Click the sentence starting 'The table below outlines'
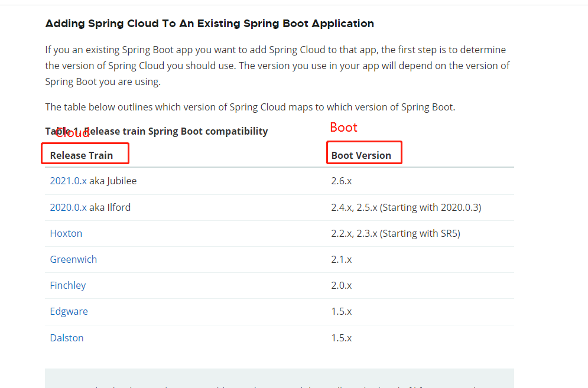 (250, 107)
